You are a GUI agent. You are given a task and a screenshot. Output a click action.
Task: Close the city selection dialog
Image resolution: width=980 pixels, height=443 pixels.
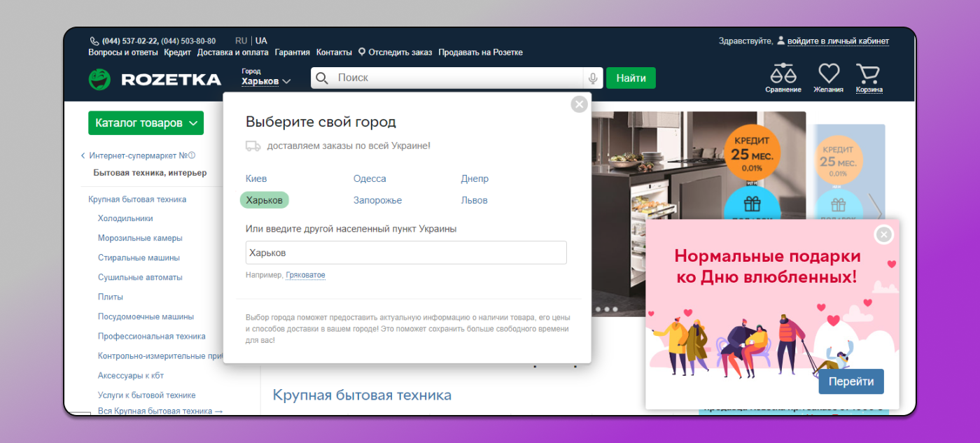click(x=579, y=104)
